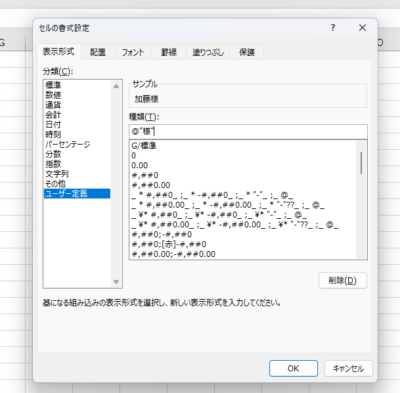Choose the 0.00 format code
The width and height of the screenshot is (400, 393).
point(243,165)
